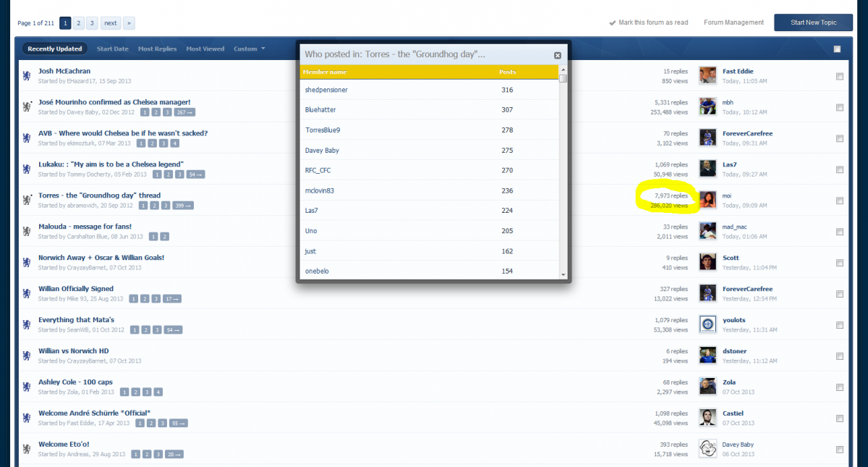Open page 4 of the AVB topic
This screenshot has height=467, width=868.
coord(175,143)
